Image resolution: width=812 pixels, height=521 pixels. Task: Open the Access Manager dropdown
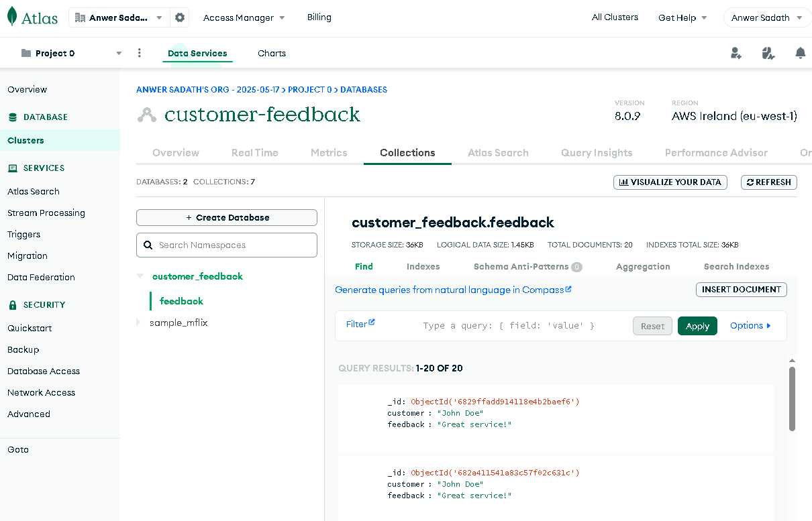tap(244, 17)
